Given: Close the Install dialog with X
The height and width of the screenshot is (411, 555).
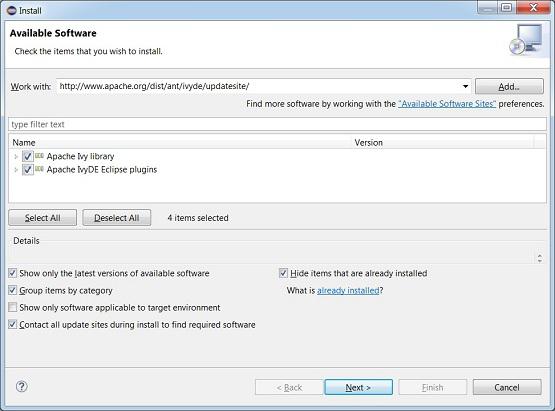Looking at the screenshot, I should [x=533, y=8].
